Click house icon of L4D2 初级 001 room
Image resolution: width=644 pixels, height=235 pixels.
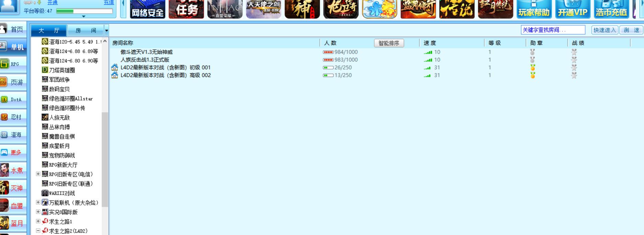[x=115, y=67]
